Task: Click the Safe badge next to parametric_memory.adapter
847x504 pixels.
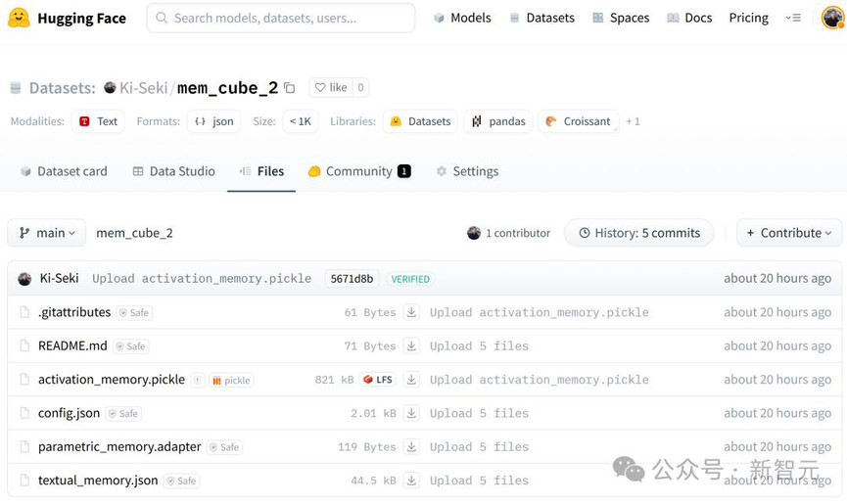Action: tap(224, 447)
